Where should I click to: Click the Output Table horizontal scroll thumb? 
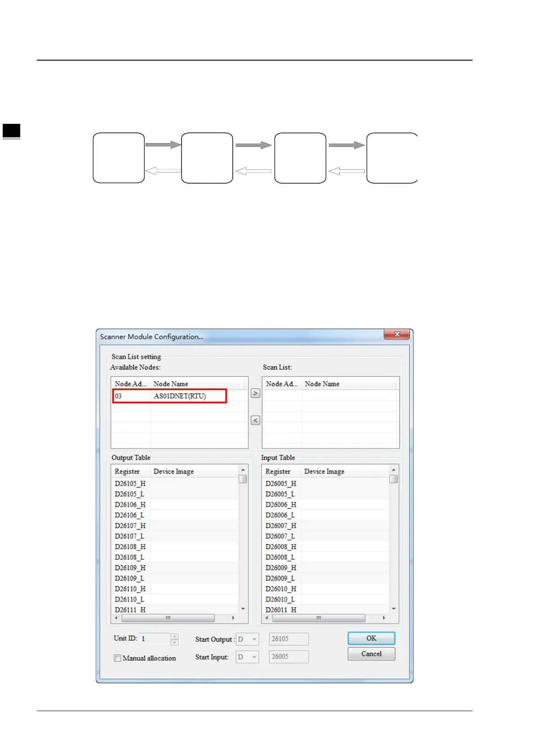pyautogui.click(x=168, y=618)
